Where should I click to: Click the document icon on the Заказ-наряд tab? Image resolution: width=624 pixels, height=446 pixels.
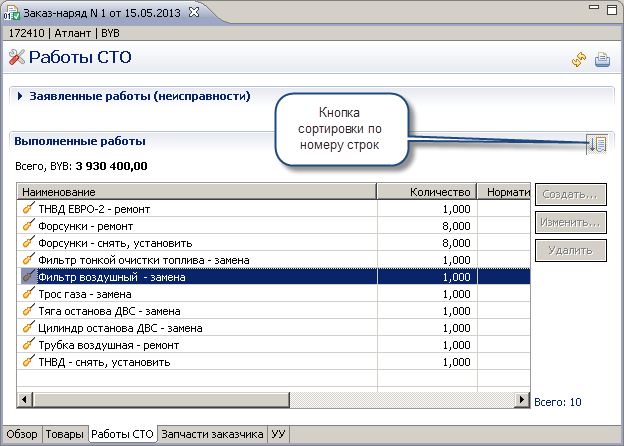tap(11, 13)
